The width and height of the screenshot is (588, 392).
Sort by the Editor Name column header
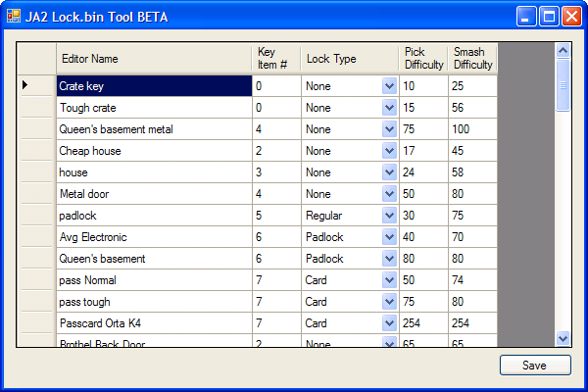click(154, 59)
